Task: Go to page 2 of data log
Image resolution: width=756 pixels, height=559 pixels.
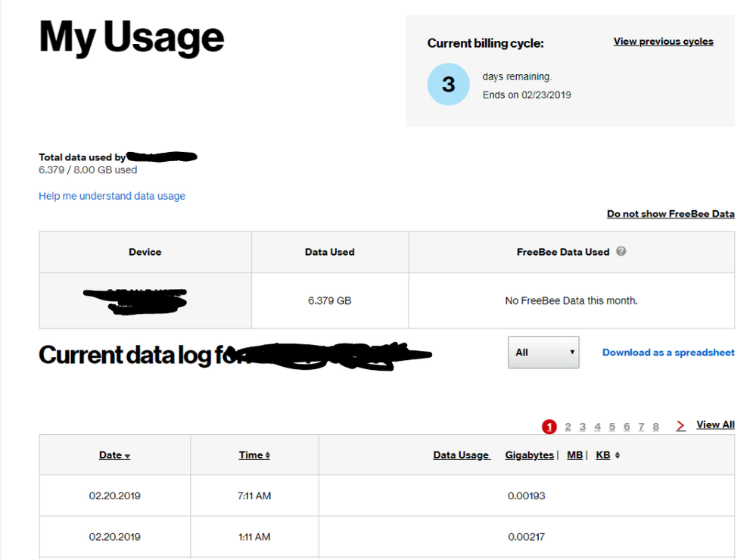Action: (568, 427)
